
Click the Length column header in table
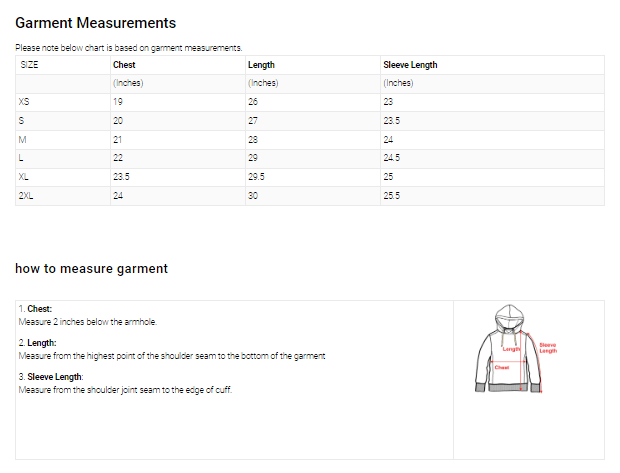pos(261,65)
